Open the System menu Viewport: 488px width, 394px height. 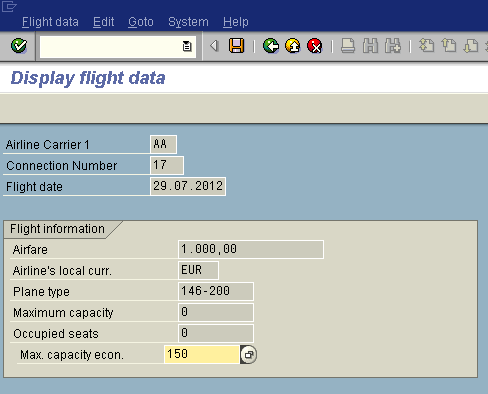pos(188,22)
